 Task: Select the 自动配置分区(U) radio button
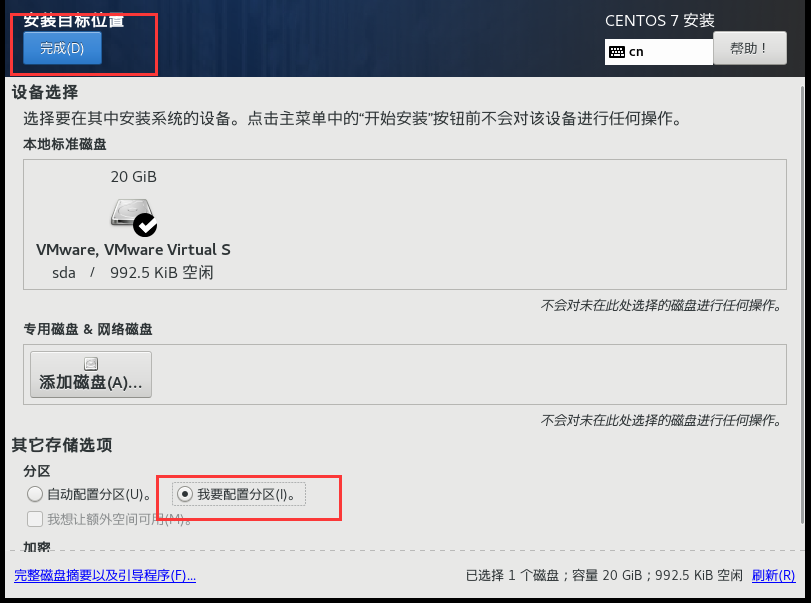(x=35, y=494)
